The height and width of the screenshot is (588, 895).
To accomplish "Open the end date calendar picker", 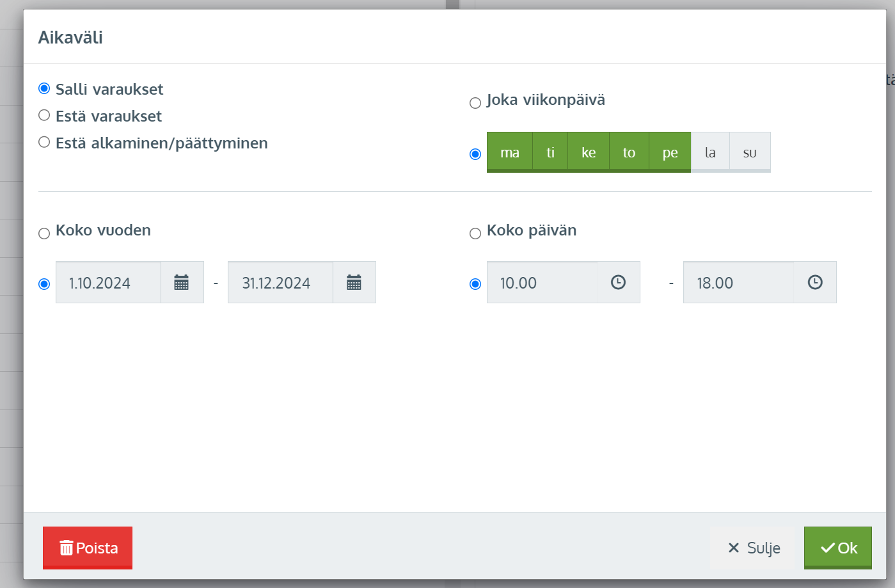I will click(x=354, y=282).
